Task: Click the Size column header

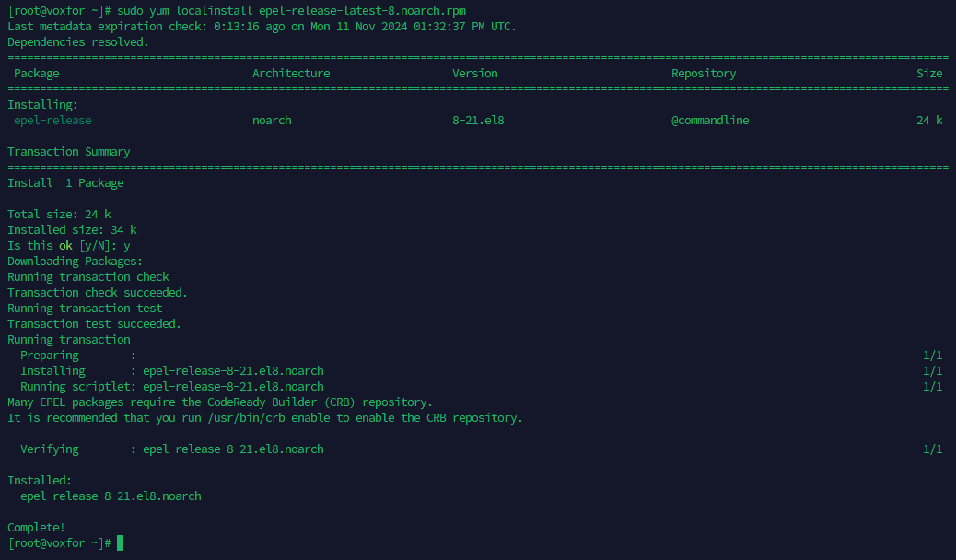Action: (928, 73)
